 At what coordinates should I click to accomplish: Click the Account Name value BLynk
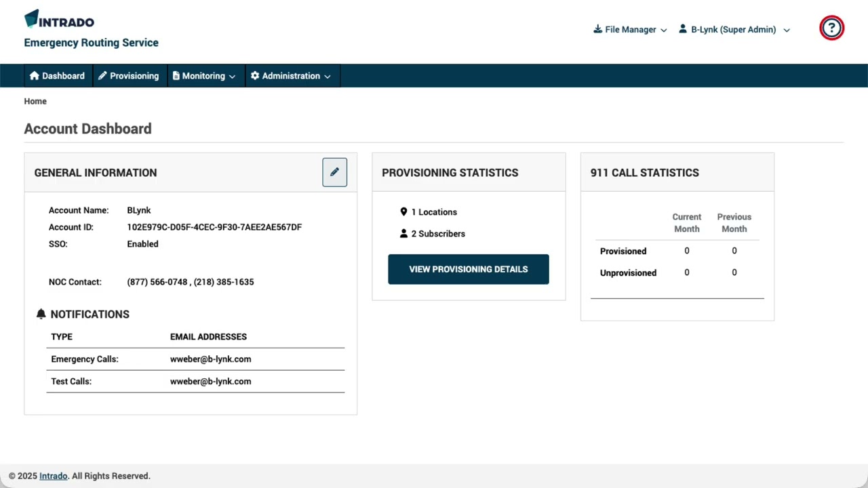tap(139, 210)
